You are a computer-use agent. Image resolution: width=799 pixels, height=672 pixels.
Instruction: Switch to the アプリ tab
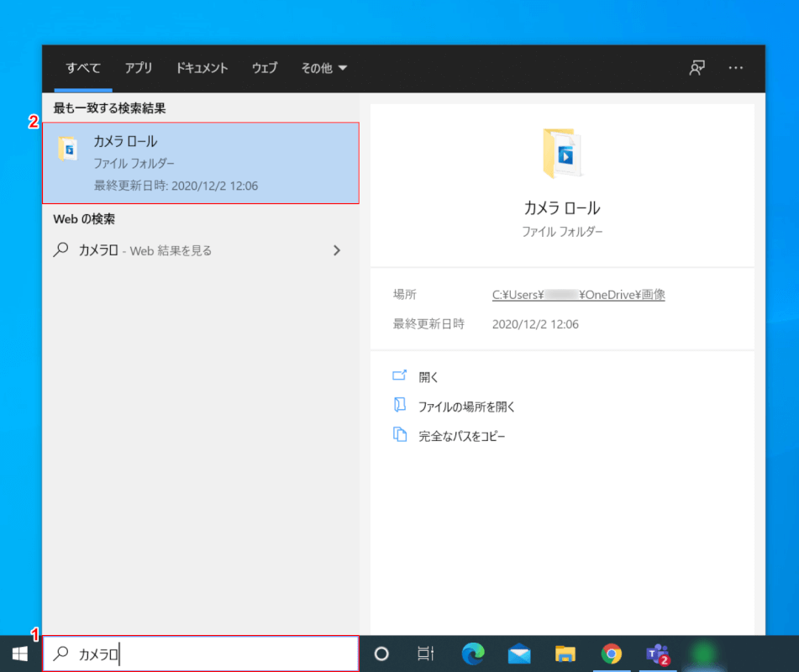pyautogui.click(x=139, y=68)
